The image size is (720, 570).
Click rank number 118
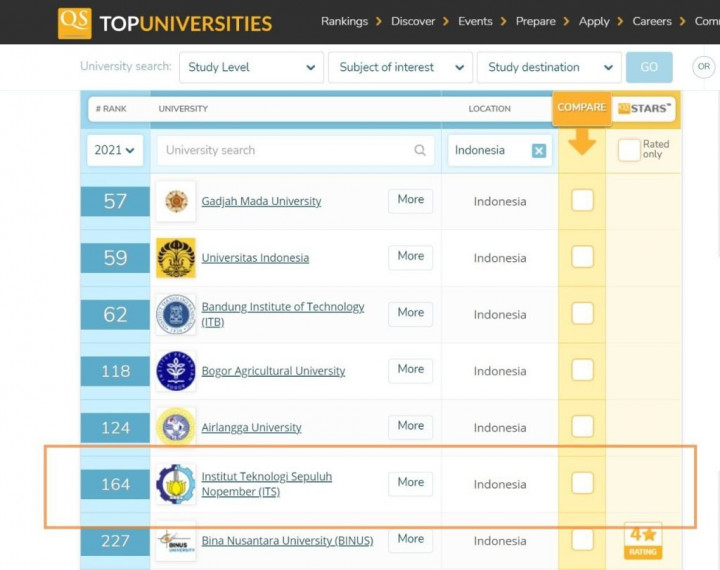click(x=115, y=371)
